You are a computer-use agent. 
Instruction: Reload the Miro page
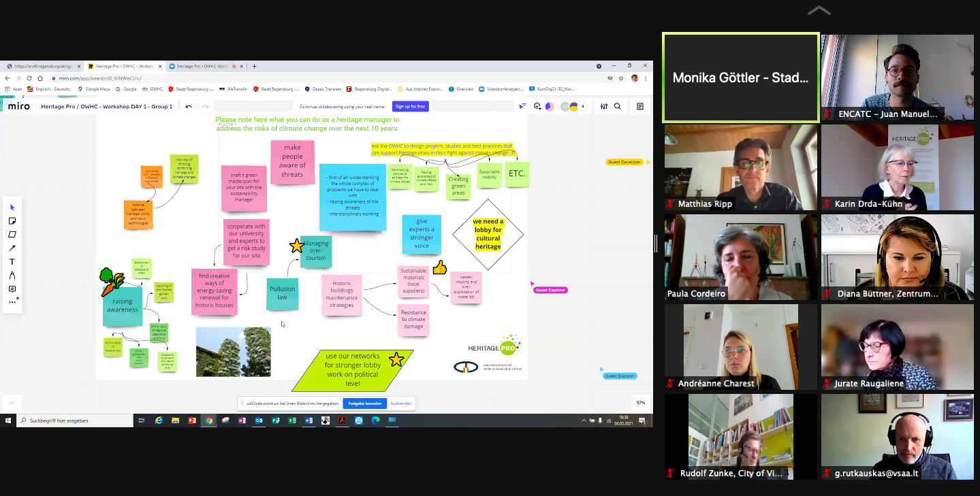(x=29, y=78)
